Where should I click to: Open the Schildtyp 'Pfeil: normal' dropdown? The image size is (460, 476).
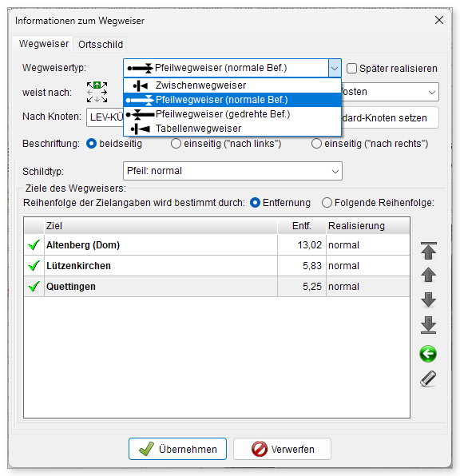click(x=232, y=171)
